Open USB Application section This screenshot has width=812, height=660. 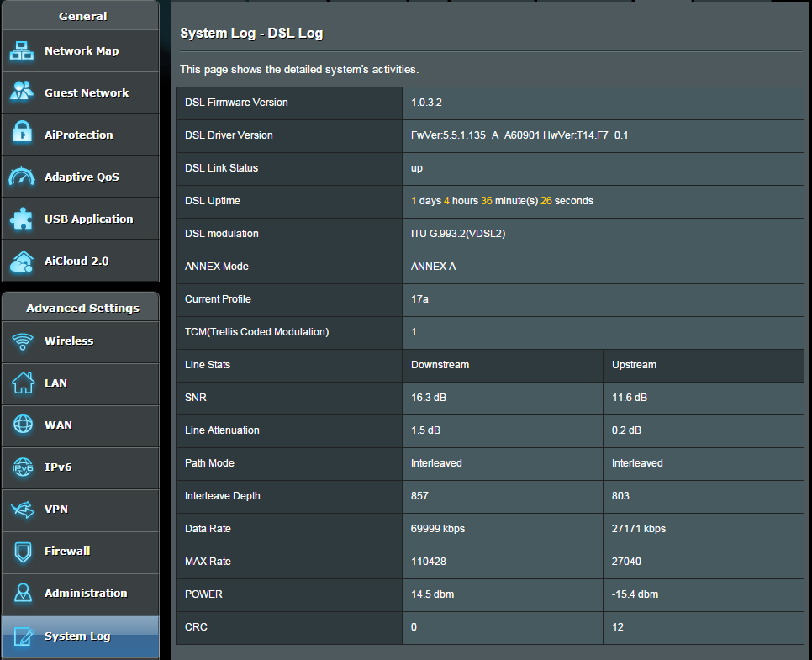click(x=80, y=219)
